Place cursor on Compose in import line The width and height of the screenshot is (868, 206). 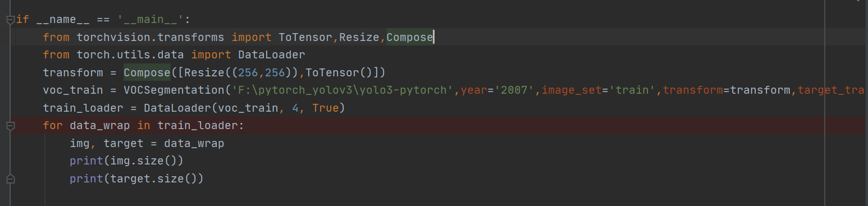pyautogui.click(x=410, y=38)
